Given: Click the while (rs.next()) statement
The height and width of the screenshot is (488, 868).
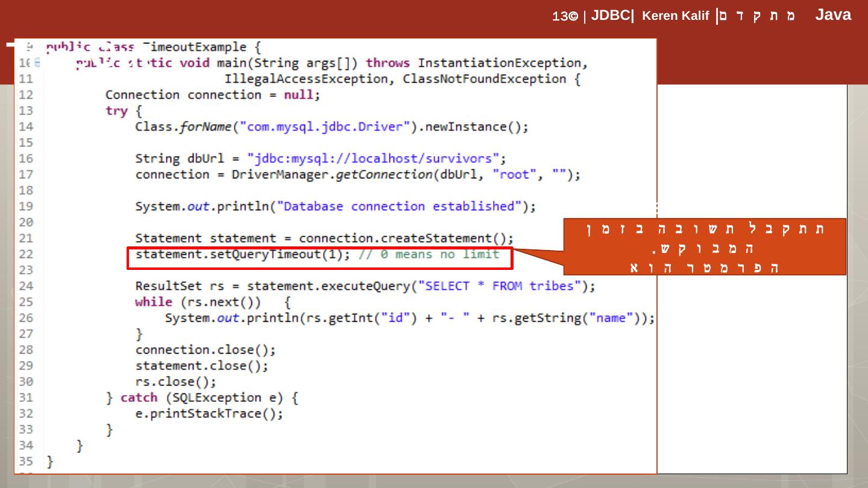Looking at the screenshot, I should [x=198, y=302].
